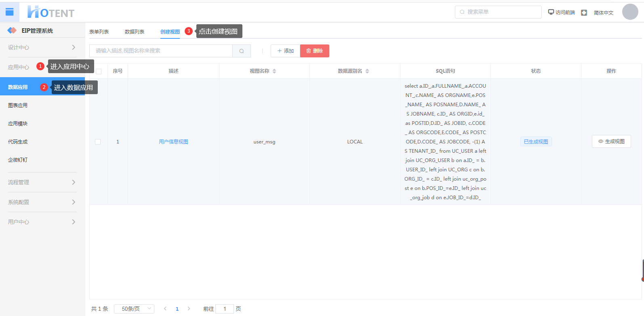Open the 简体中文 language dropdown

pyautogui.click(x=604, y=13)
